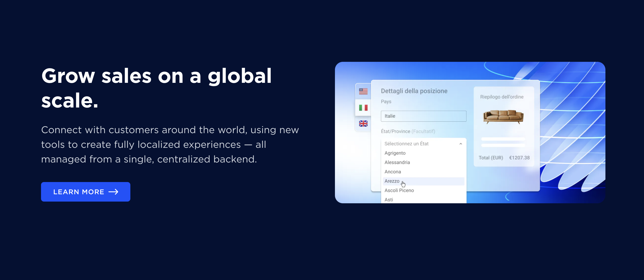This screenshot has width=644, height=280.
Task: Choose Agrigento from the province list
Action: tap(395, 153)
